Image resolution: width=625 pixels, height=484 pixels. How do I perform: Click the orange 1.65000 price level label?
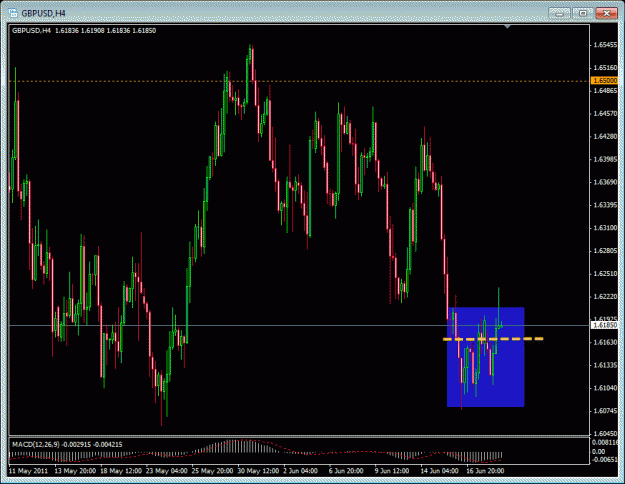pos(604,81)
